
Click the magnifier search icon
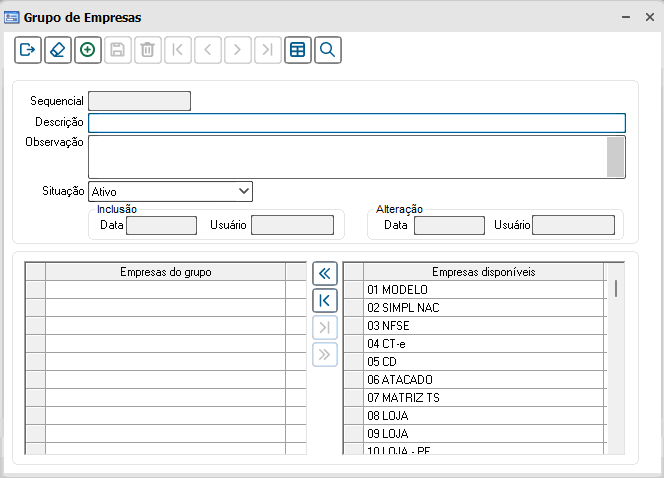pos(327,49)
